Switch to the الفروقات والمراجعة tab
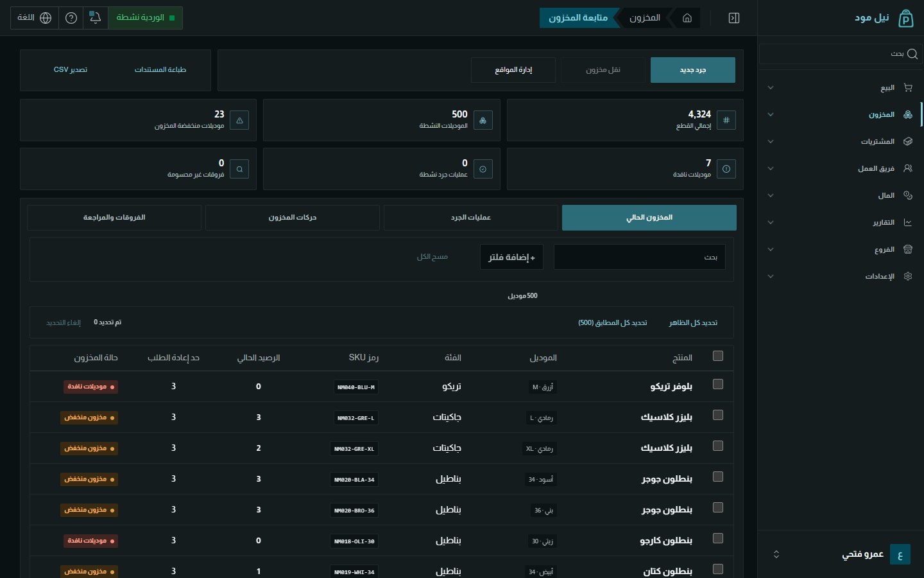924x578 pixels. pos(114,218)
